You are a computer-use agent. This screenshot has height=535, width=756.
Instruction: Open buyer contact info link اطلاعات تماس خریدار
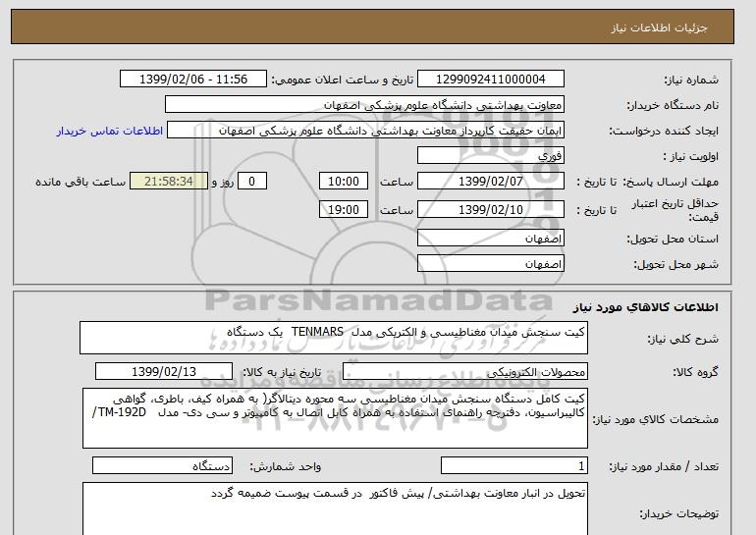110,131
